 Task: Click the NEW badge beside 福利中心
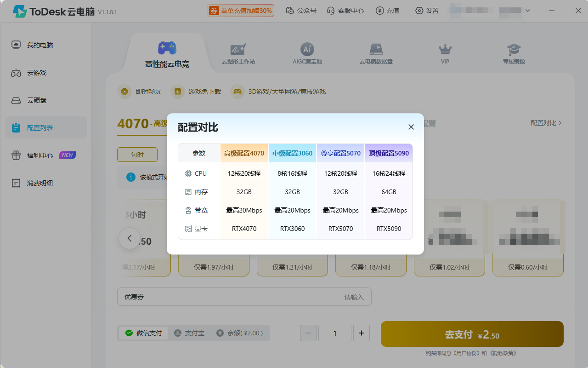[68, 155]
